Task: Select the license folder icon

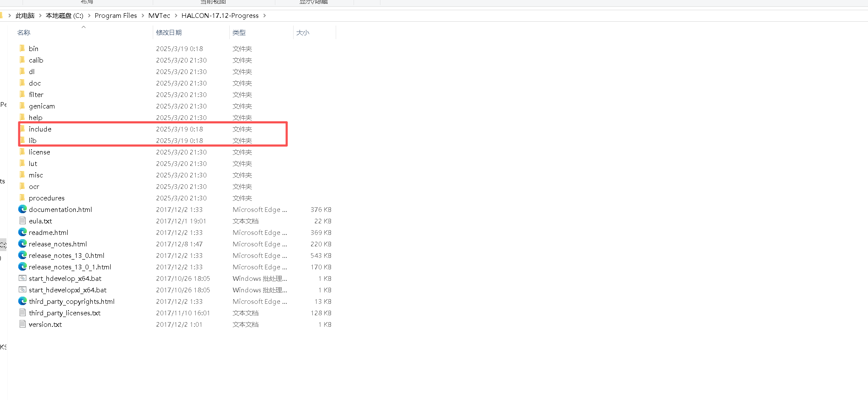Action: pyautogui.click(x=22, y=151)
